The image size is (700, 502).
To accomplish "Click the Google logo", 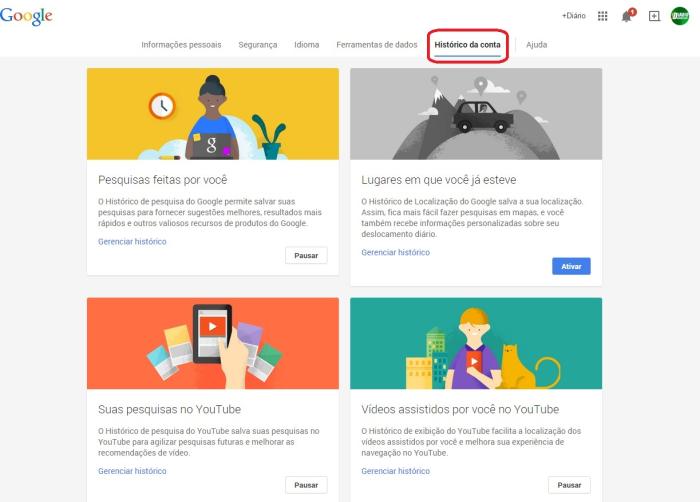I will coord(27,16).
